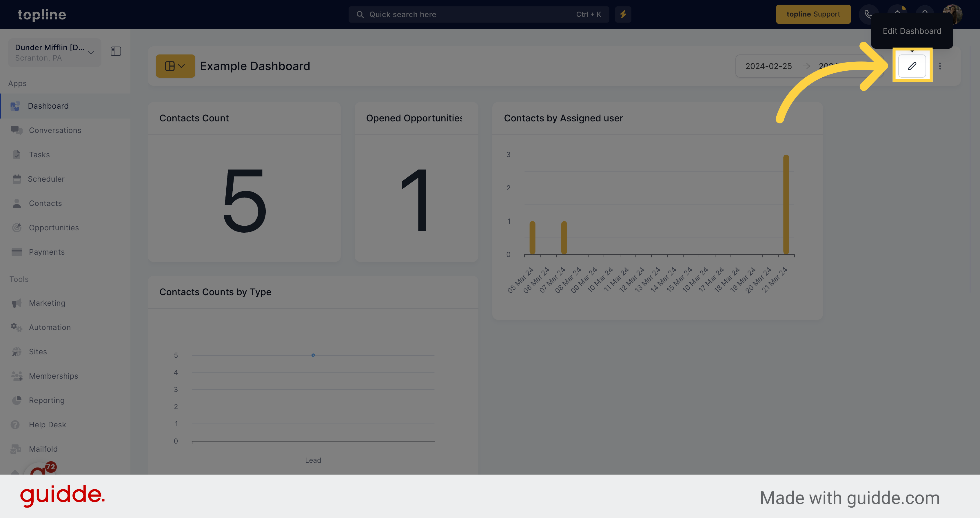Open Memberships in the sidebar

point(65,376)
